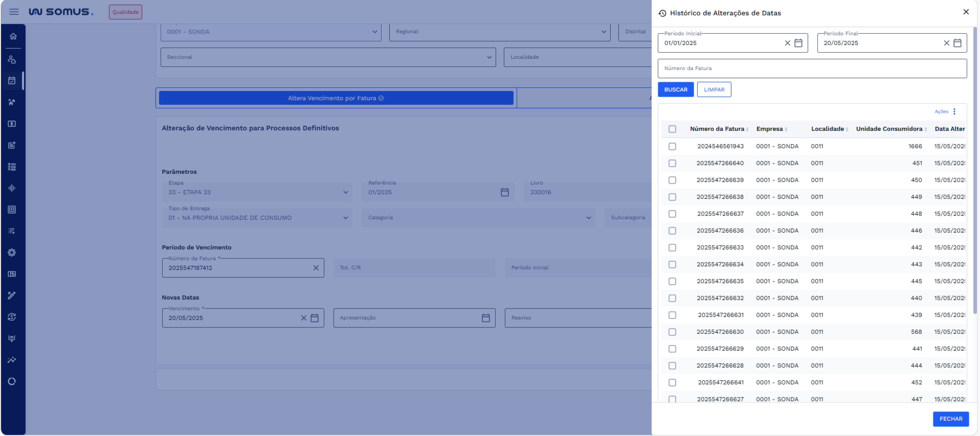This screenshot has height=436, width=980.
Task: Expand the Seccional dropdown
Action: tap(489, 57)
